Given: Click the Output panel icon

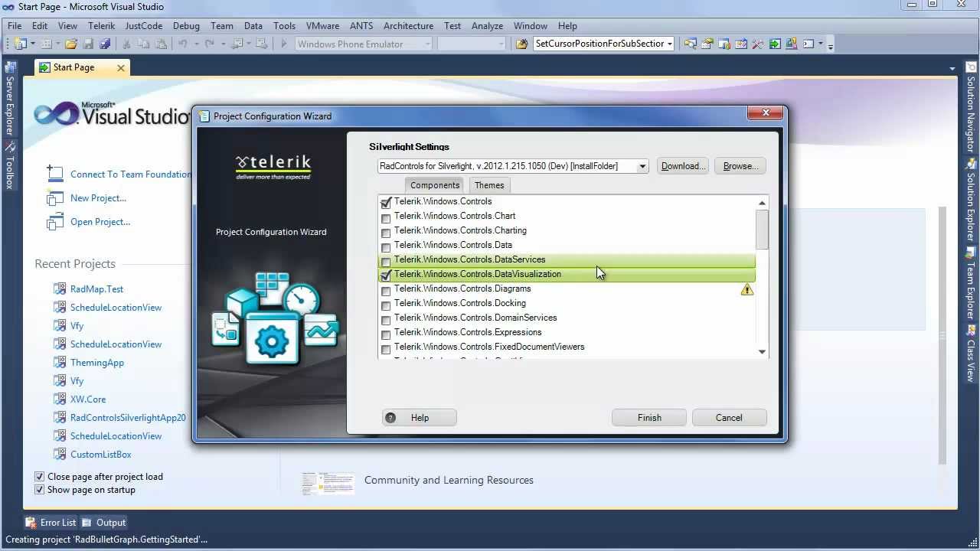Looking at the screenshot, I should [x=87, y=522].
